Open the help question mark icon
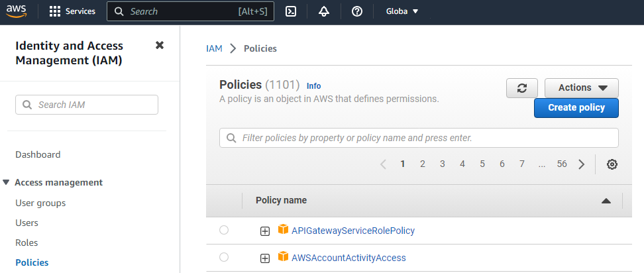The height and width of the screenshot is (273, 644). tap(357, 11)
